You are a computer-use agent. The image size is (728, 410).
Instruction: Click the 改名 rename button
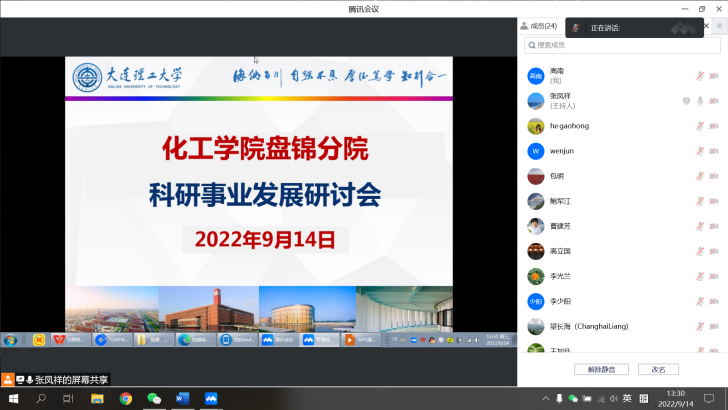[x=658, y=369]
